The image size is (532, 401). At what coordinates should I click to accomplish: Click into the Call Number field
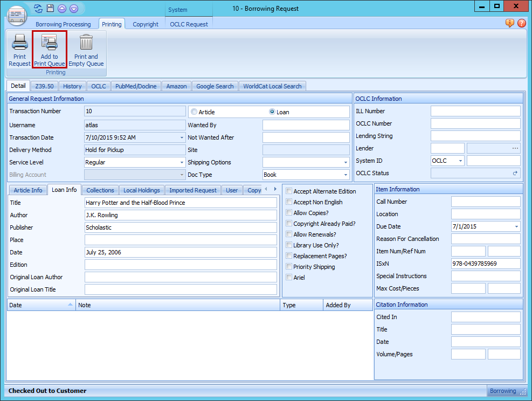pos(485,202)
